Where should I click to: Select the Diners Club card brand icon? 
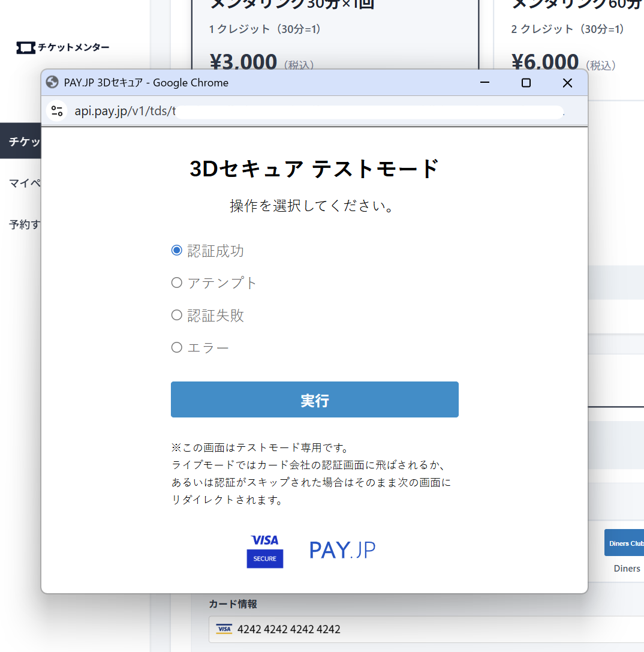tap(624, 543)
